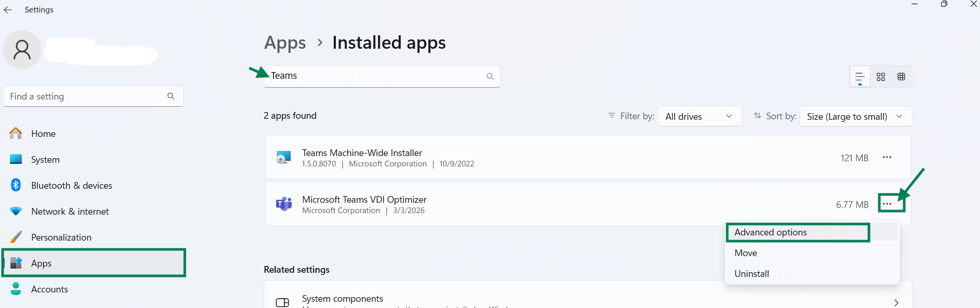The width and height of the screenshot is (980, 308).
Task: Switch to grid view layout
Action: tap(881, 77)
